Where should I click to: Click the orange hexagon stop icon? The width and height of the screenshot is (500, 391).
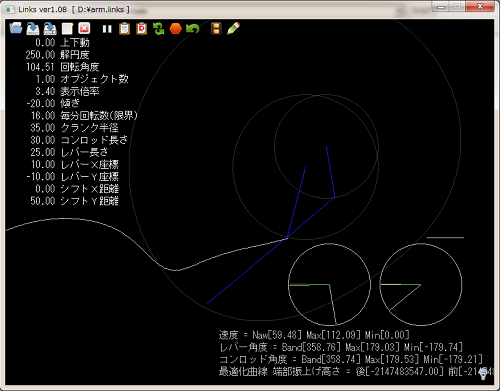[175, 29]
